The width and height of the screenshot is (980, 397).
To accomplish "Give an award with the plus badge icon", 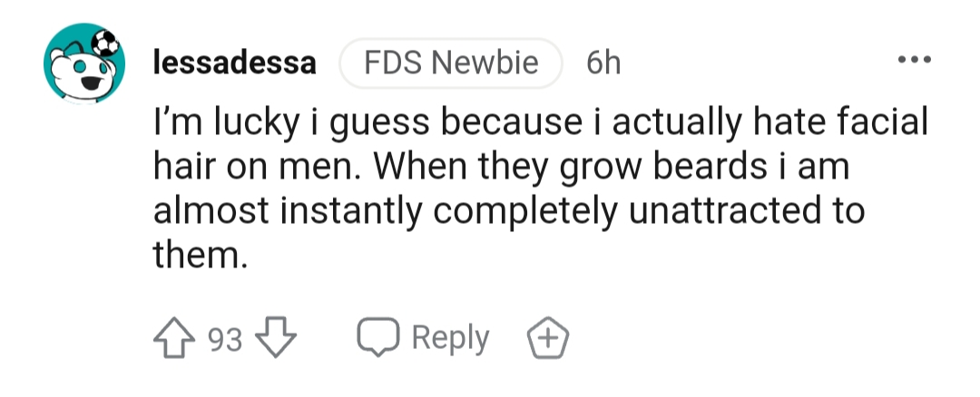I will 548,338.
